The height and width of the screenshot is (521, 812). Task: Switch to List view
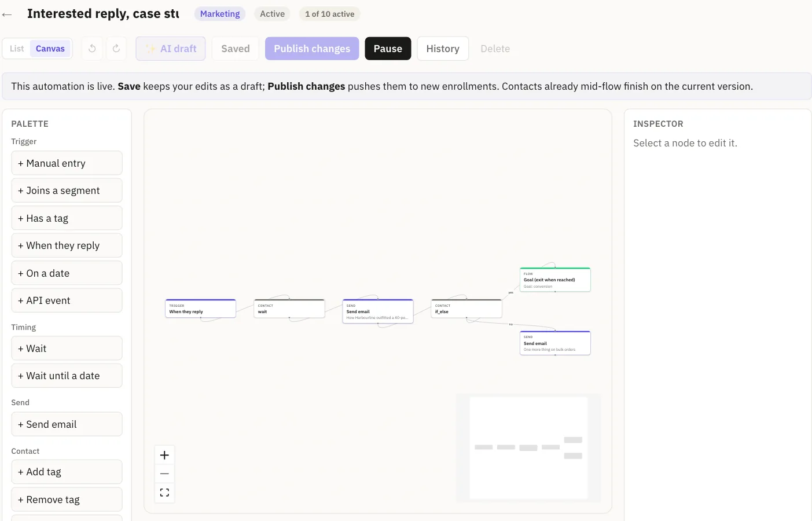(17, 49)
